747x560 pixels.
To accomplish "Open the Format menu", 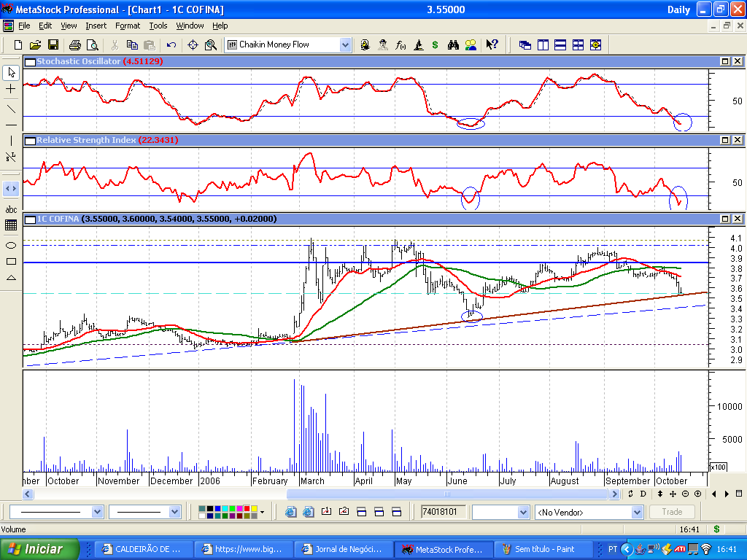I will click(x=127, y=26).
